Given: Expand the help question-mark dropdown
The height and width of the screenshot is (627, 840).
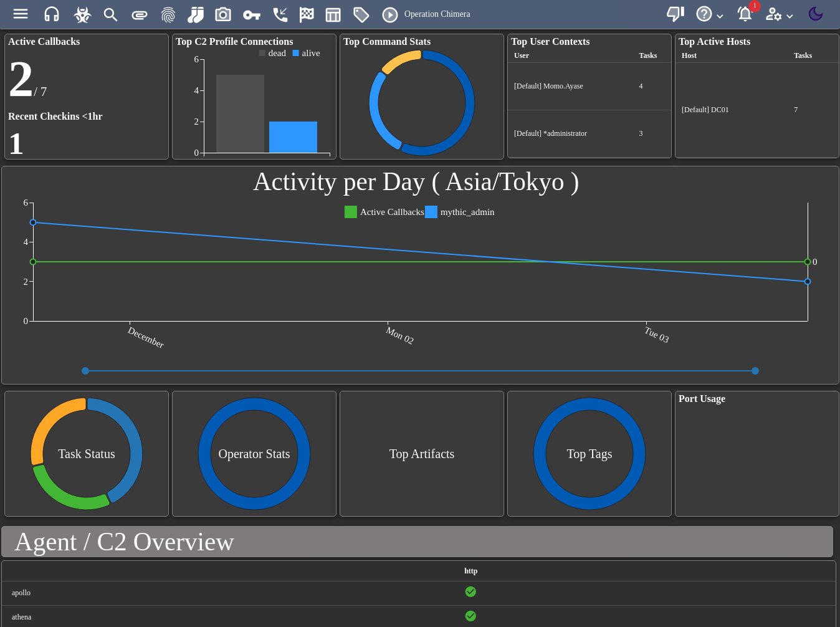Looking at the screenshot, I should tap(710, 14).
